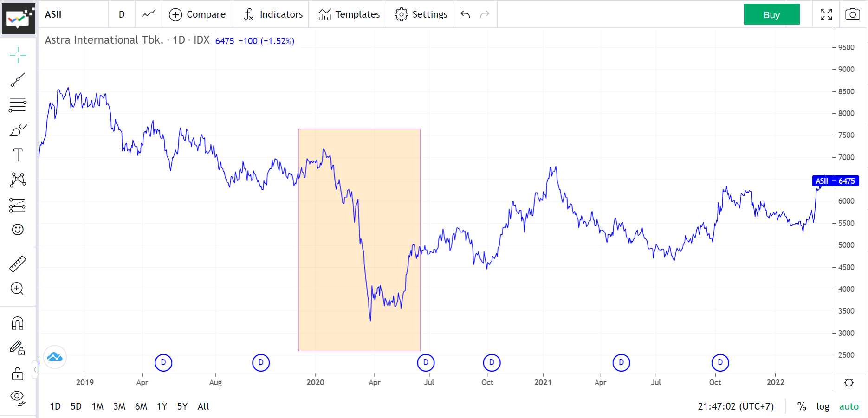Click the green Buy button
868x418 pixels.
click(x=771, y=14)
